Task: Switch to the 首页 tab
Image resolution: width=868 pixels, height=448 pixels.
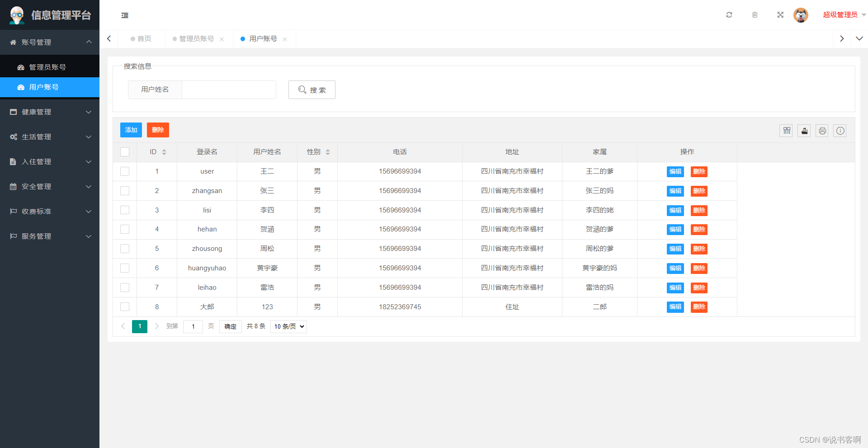Action: tap(141, 39)
